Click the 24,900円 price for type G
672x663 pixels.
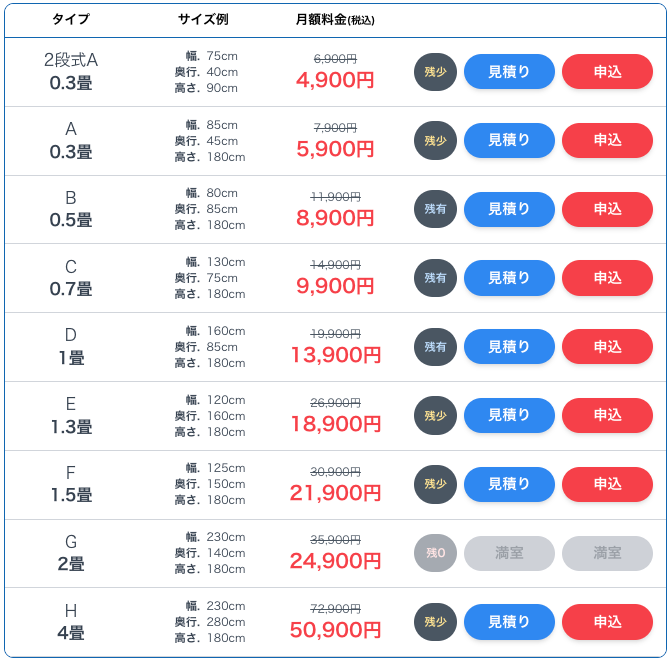(335, 561)
